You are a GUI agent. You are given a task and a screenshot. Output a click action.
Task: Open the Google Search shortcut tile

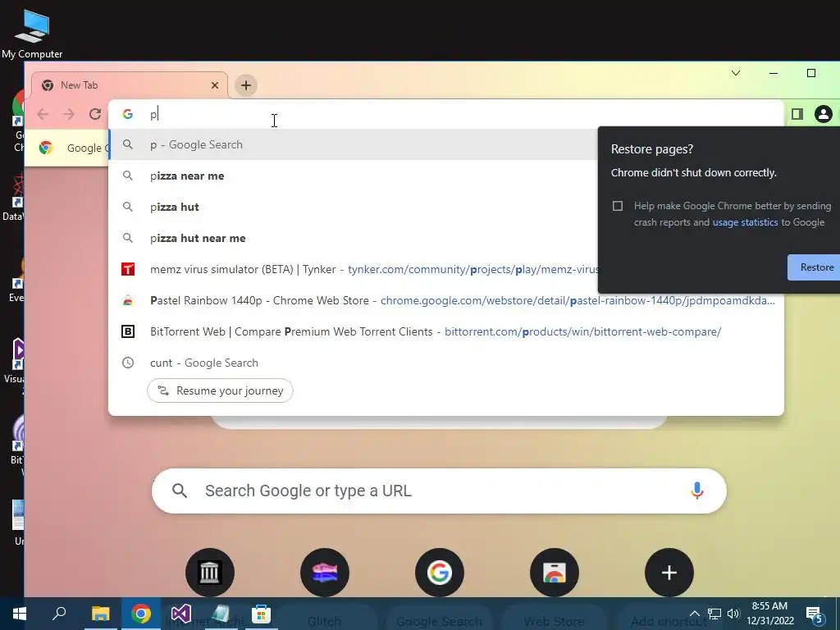pyautogui.click(x=440, y=573)
